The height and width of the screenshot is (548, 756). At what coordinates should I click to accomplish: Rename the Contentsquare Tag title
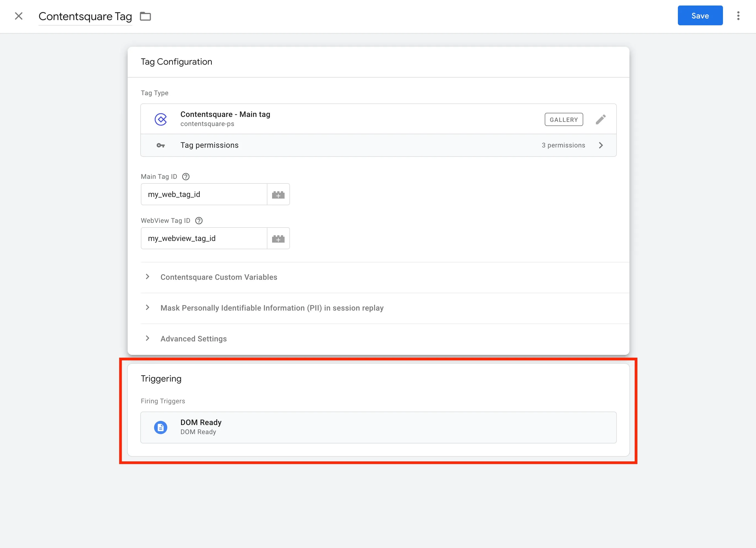coord(85,16)
